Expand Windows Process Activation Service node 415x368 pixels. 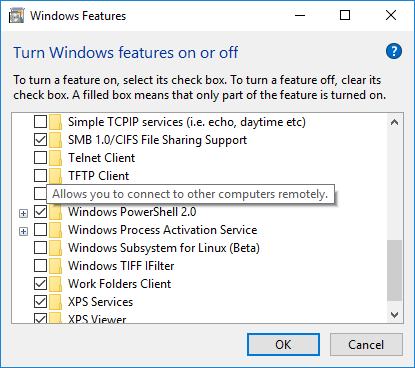(23, 231)
